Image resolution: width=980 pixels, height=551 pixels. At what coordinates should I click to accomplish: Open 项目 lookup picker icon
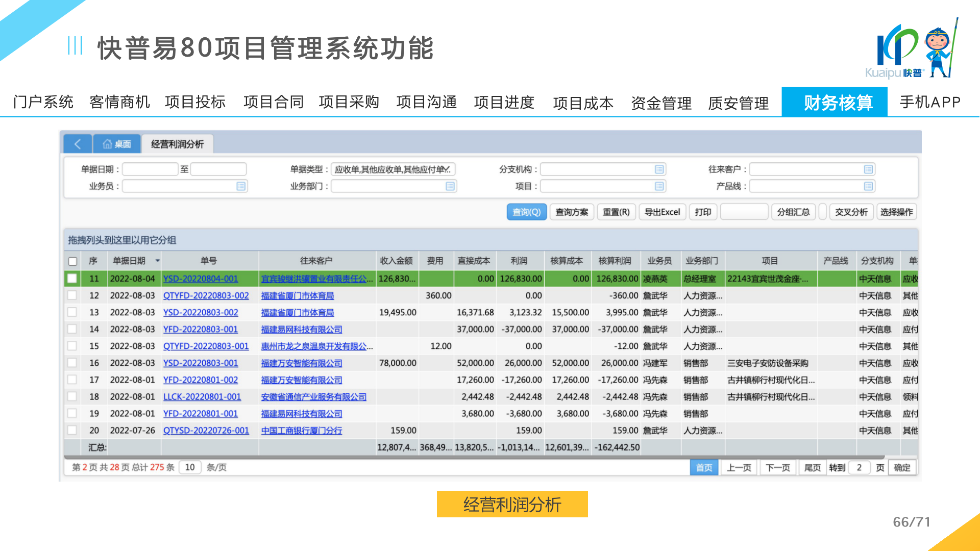pos(659,186)
